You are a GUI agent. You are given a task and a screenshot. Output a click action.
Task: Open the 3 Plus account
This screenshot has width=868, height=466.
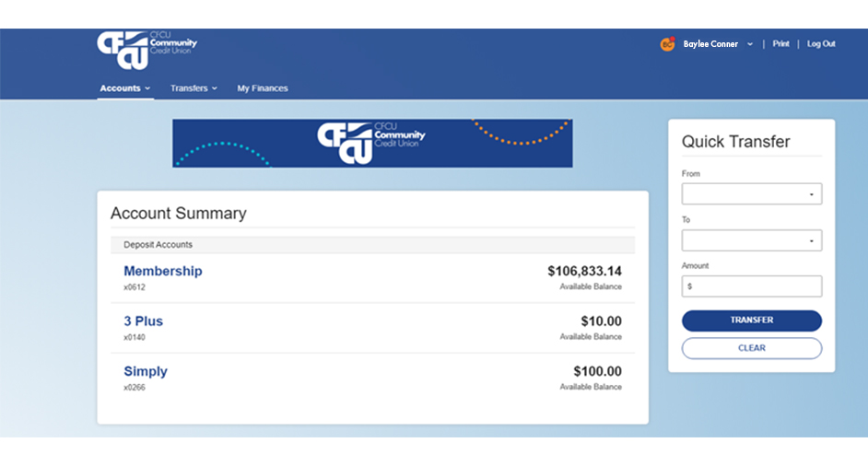tap(144, 321)
